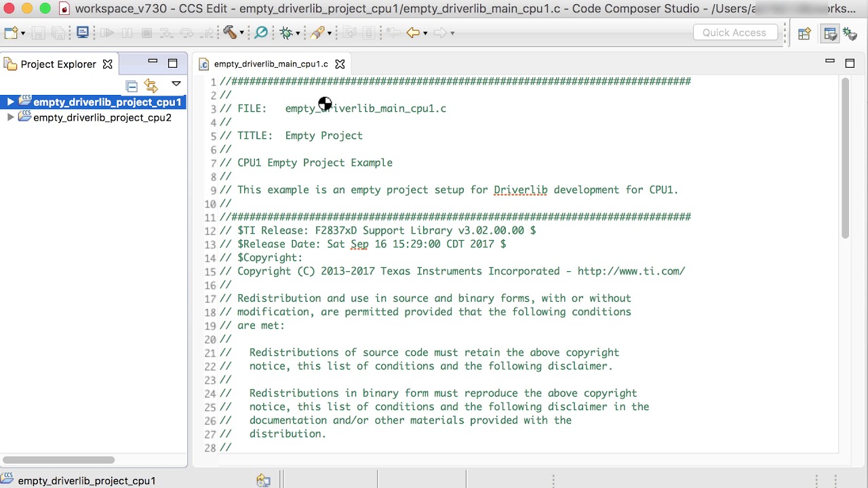This screenshot has width=868, height=488.
Task: Click the Last Edit Location icon
Action: pos(393,33)
